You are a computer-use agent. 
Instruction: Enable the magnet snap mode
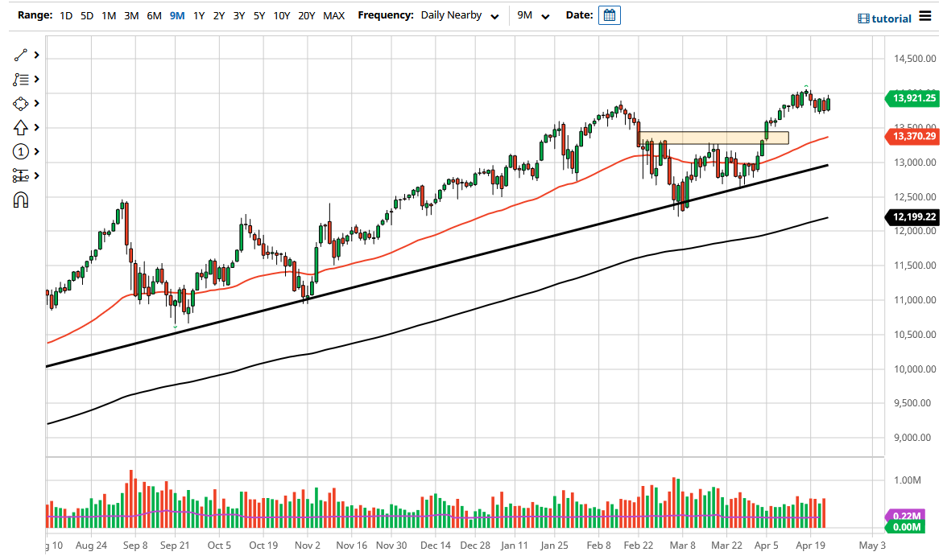[x=22, y=199]
